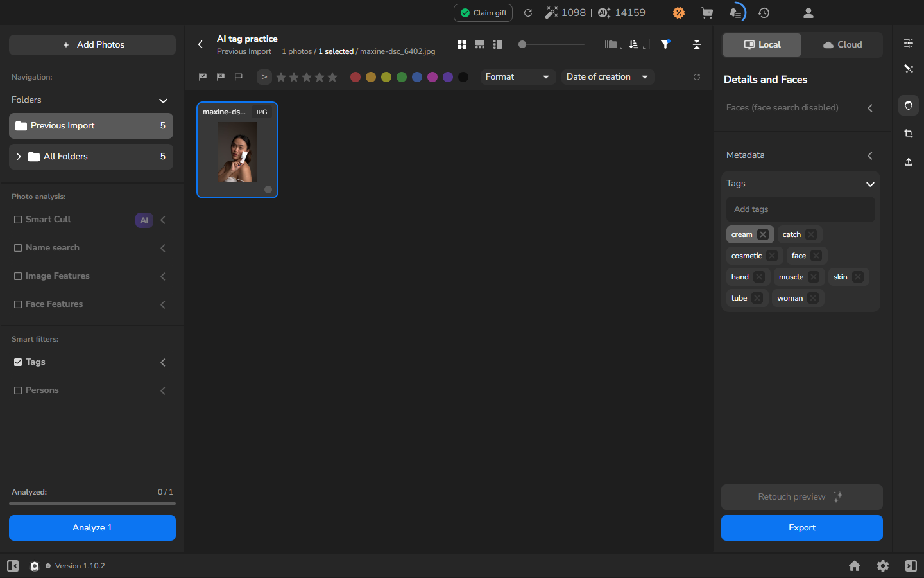
Task: Open the Format dropdown
Action: coord(518,77)
